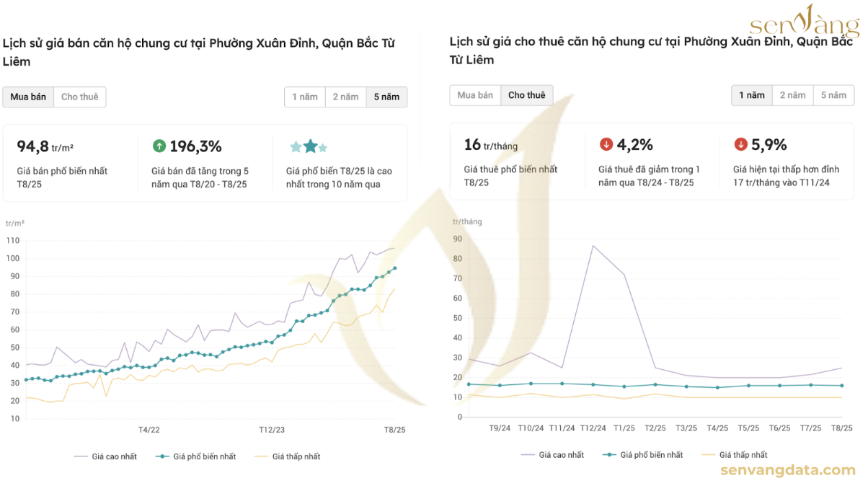Click the green up-arrow icon beside 196,3%
The width and height of the screenshot is (868, 486).
159,146
